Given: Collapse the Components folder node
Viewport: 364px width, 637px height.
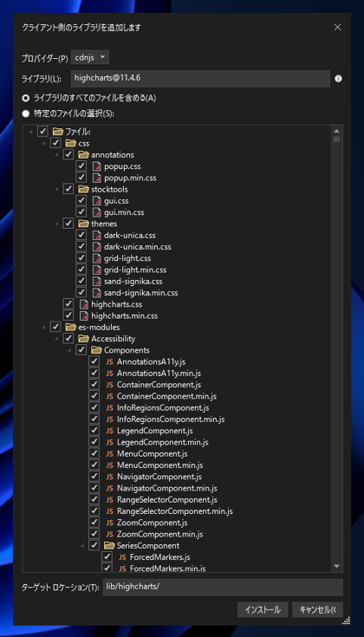Looking at the screenshot, I should pyautogui.click(x=69, y=350).
